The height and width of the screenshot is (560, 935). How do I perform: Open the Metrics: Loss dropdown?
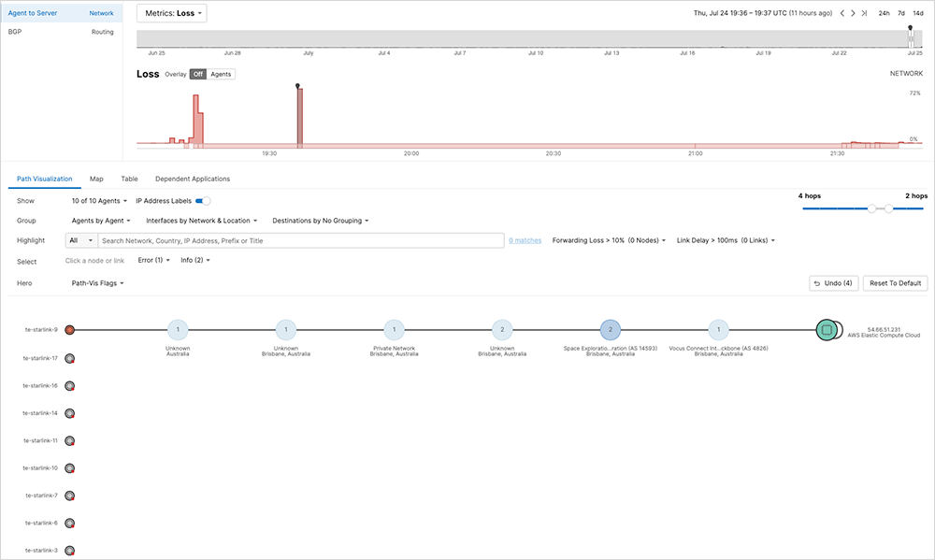(172, 13)
